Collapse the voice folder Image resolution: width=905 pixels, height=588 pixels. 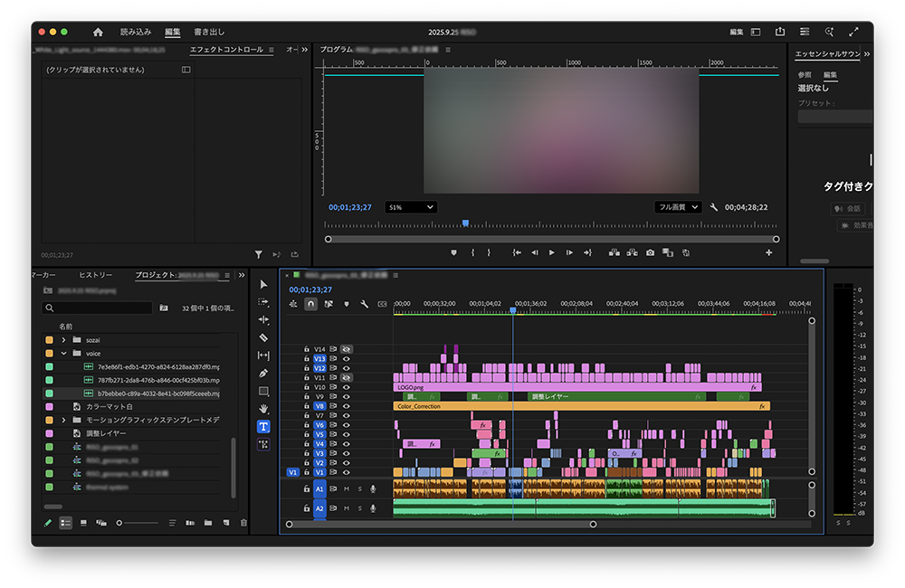click(x=63, y=353)
